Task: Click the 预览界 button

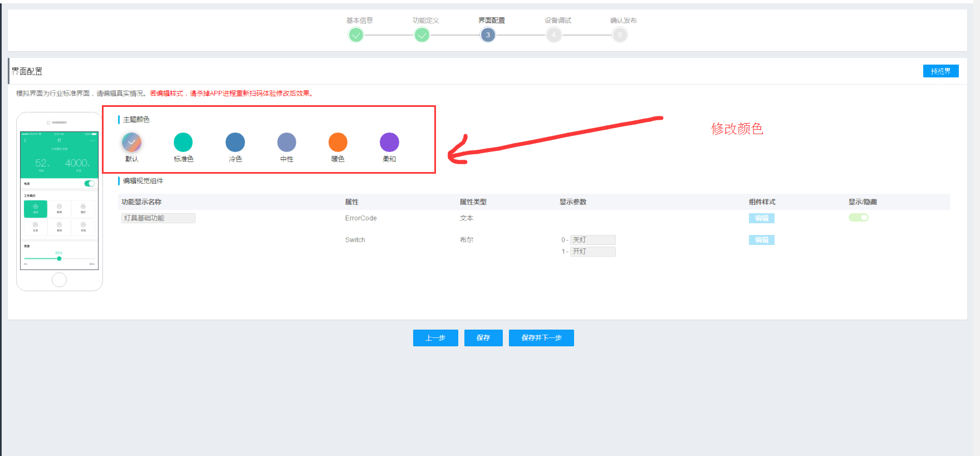Action: coord(941,71)
